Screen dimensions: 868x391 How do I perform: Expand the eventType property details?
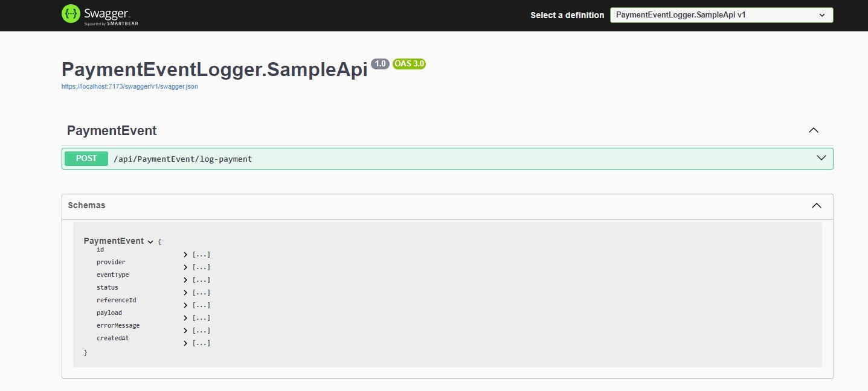[185, 279]
